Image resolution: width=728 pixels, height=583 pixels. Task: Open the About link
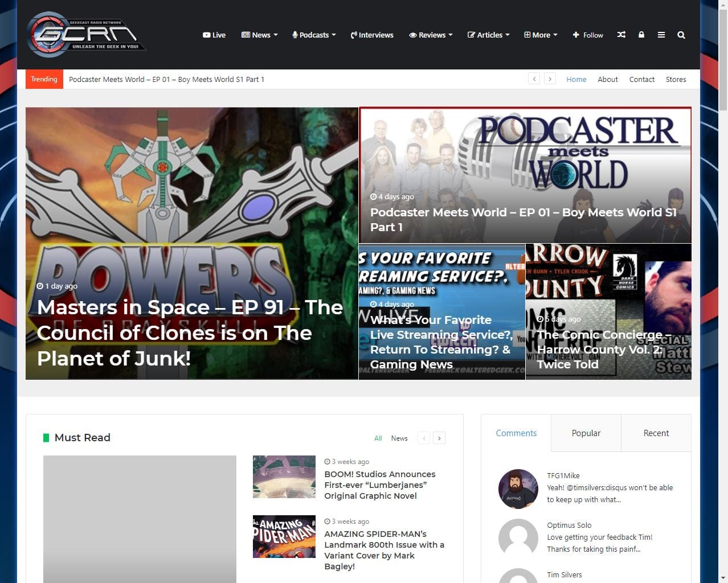[x=608, y=79]
